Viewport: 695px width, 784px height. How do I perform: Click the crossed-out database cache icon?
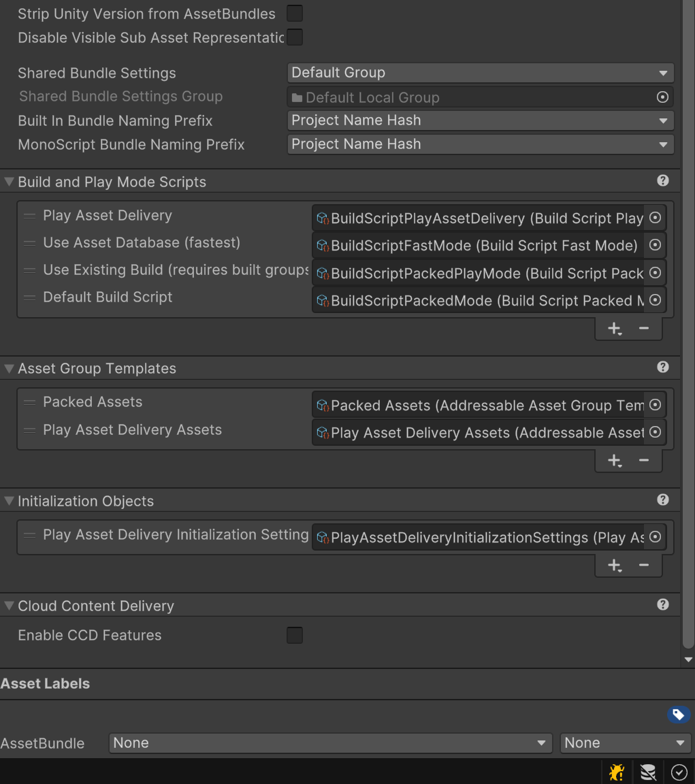tap(647, 772)
